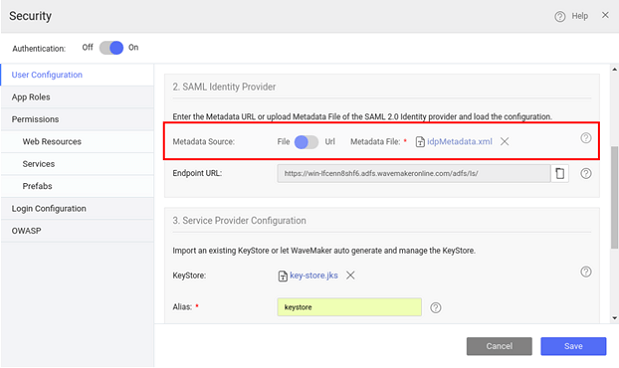The image size is (619, 368).
Task: Open help icon next to Endpoint URL
Action: point(586,173)
